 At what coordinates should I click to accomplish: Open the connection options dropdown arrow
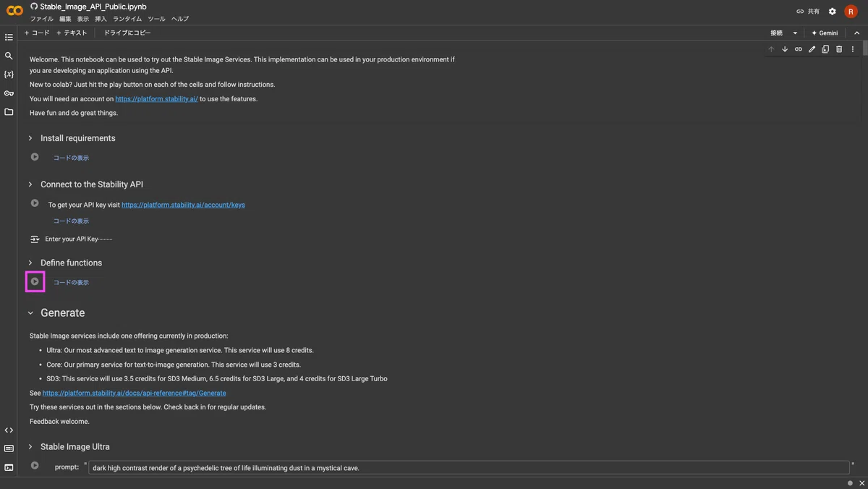click(795, 33)
